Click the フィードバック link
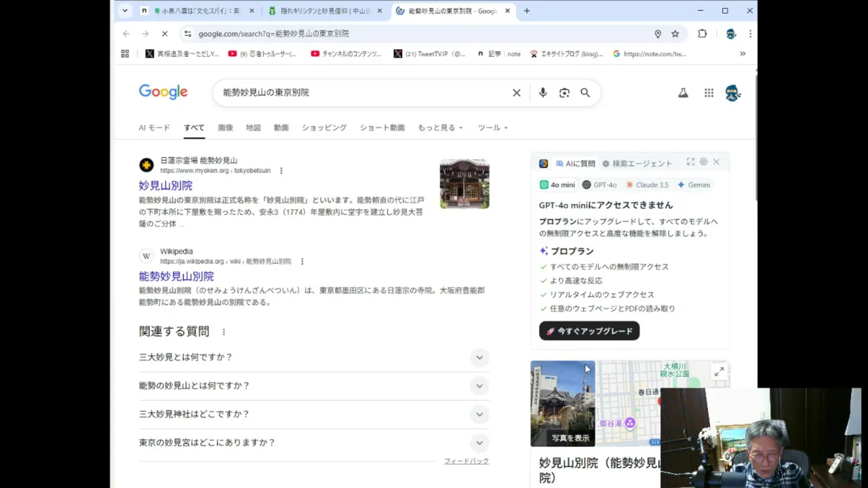This screenshot has height=488, width=868. [467, 462]
